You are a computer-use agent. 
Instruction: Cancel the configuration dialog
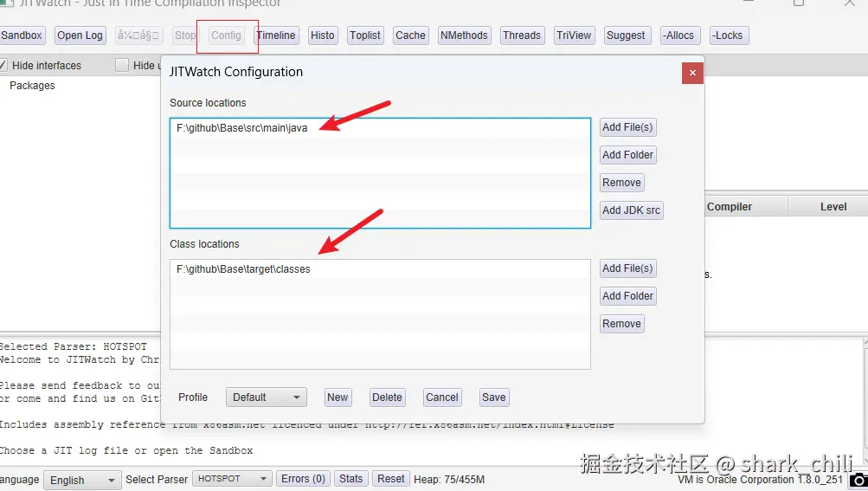click(x=442, y=397)
